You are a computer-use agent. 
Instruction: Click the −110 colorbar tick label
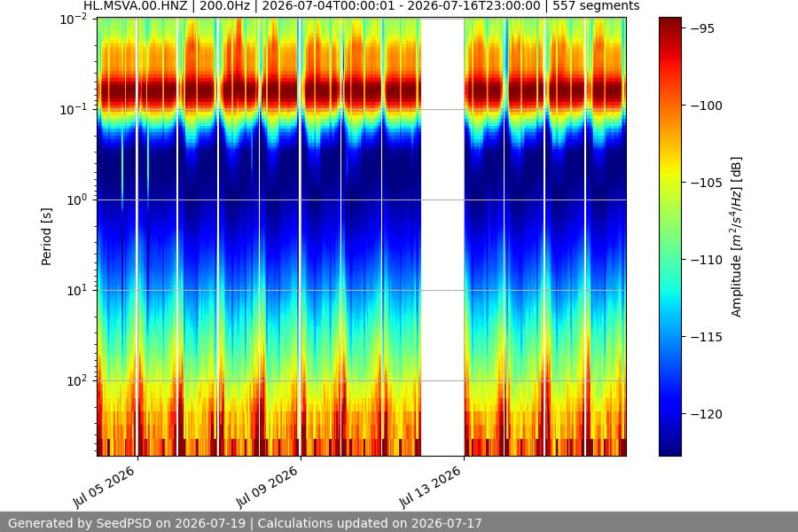point(707,260)
